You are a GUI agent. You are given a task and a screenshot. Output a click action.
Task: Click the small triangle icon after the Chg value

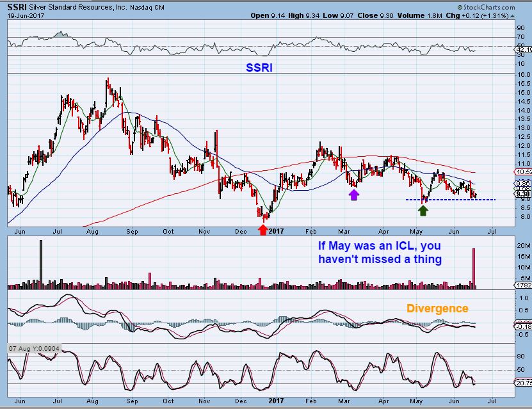coord(512,16)
